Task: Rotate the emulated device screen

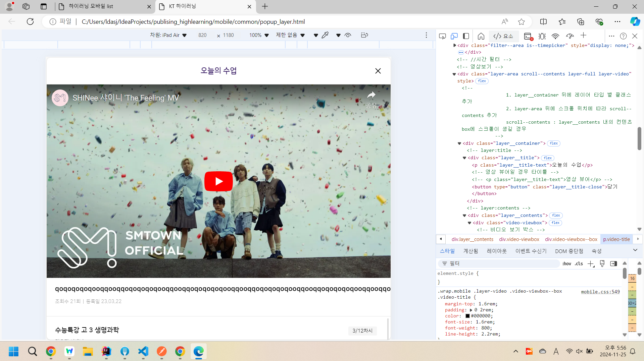Action: (x=364, y=35)
